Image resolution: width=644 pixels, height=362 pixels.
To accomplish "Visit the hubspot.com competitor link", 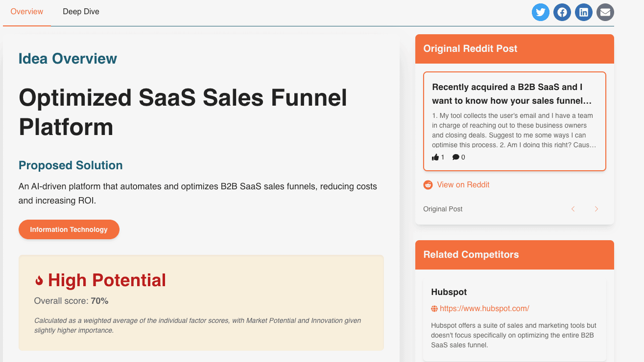I will point(484,309).
